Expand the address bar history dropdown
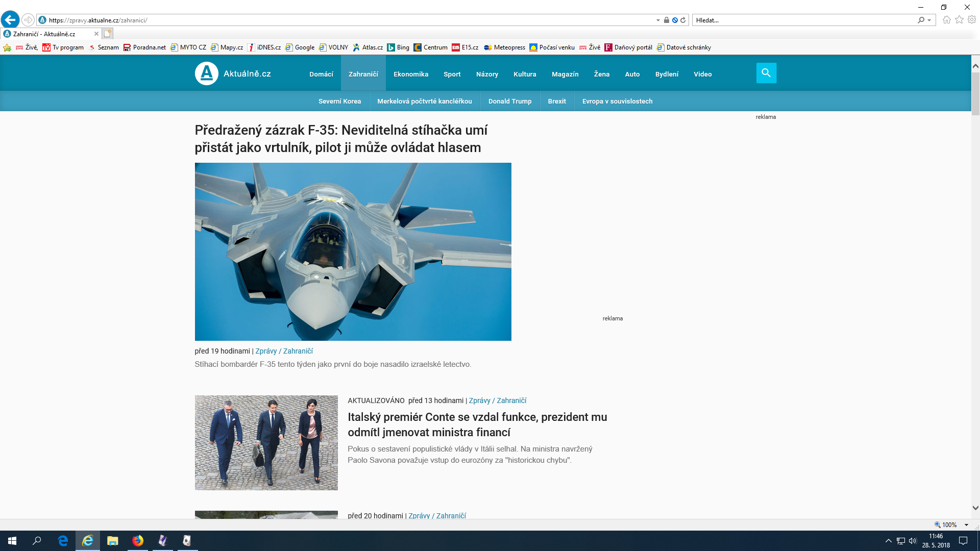The width and height of the screenshot is (980, 551). coord(658,20)
